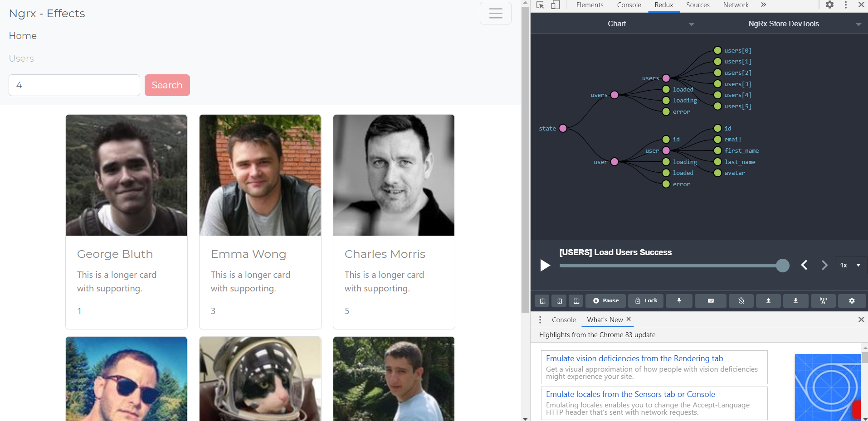This screenshot has height=421, width=868.
Task: Select the inspect element picker icon
Action: click(x=540, y=5)
